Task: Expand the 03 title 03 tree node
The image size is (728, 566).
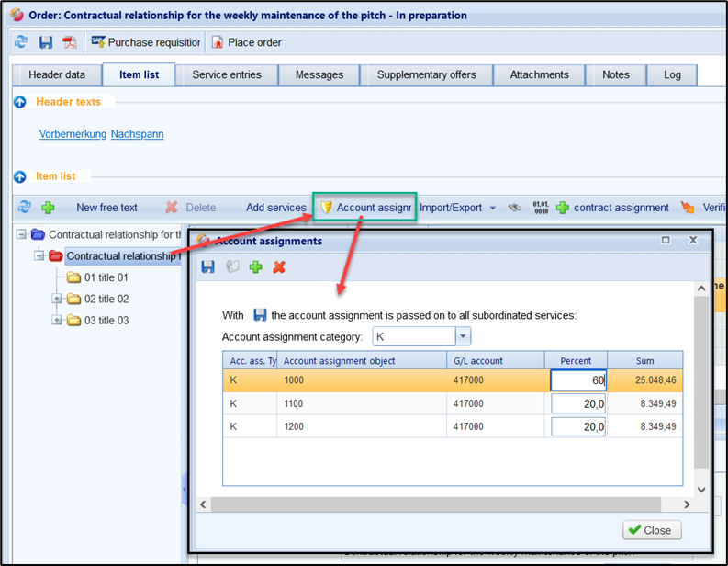Action: pyautogui.click(x=57, y=321)
